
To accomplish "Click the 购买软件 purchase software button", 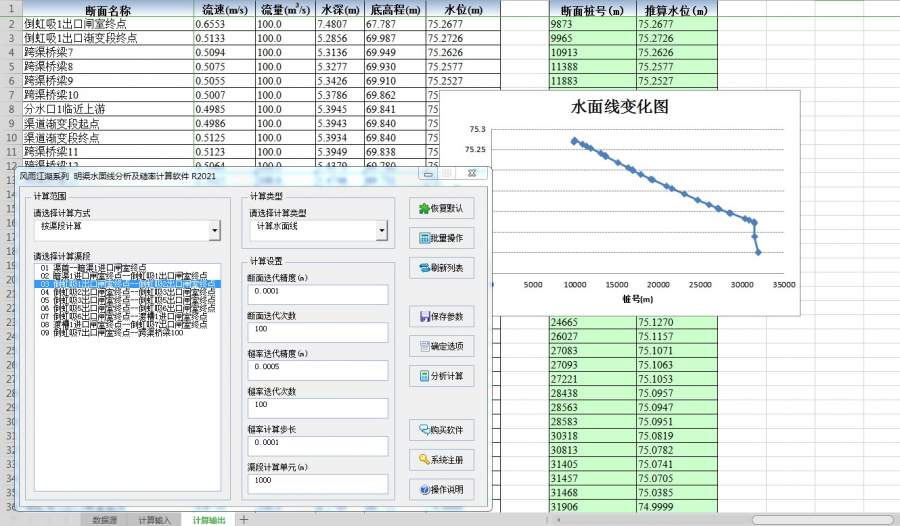I will (441, 431).
